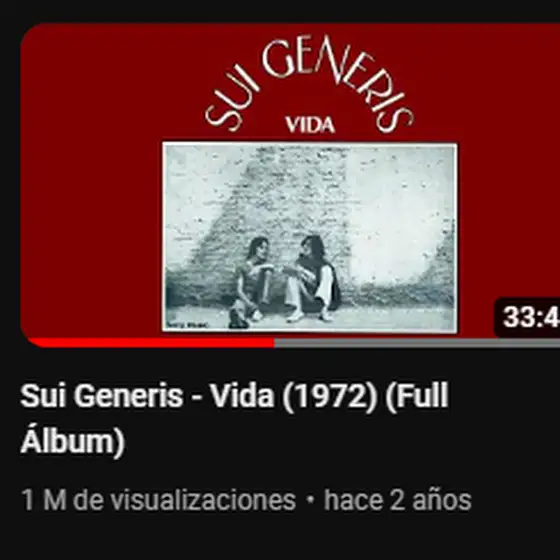560x560 pixels.
Task: Click the red watched progress bar
Action: (x=151, y=343)
